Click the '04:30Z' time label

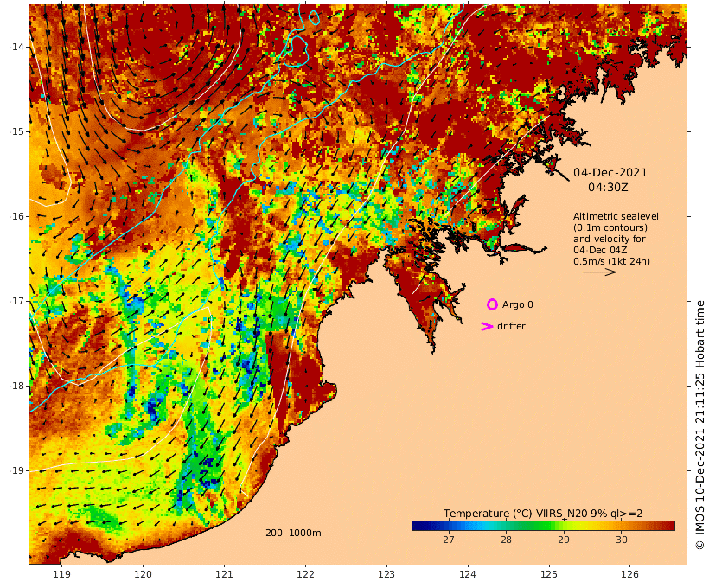pos(608,188)
